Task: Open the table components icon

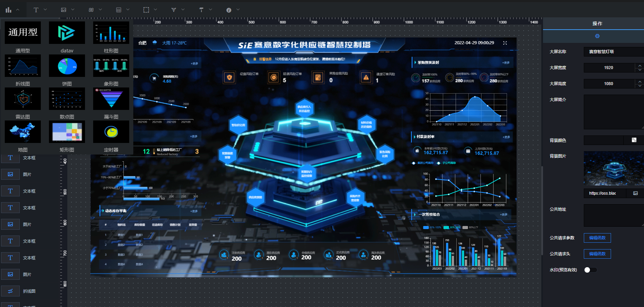Action: pyautogui.click(x=119, y=10)
